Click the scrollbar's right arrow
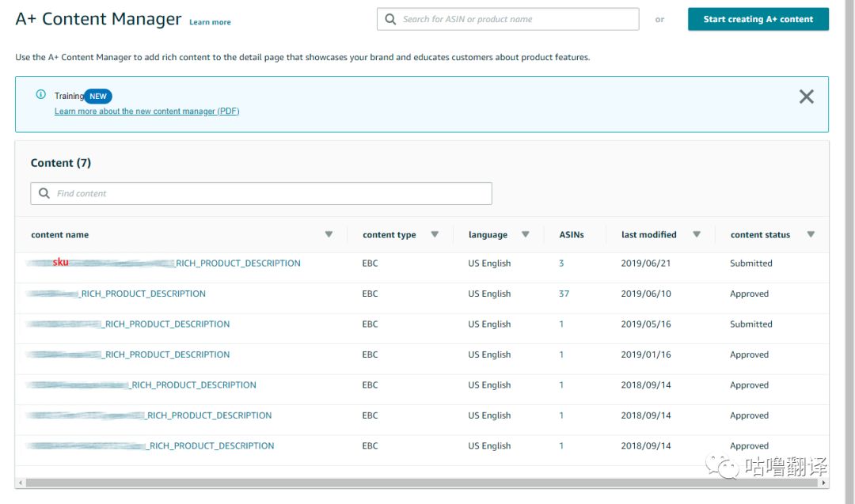The height and width of the screenshot is (504, 855). [x=823, y=483]
